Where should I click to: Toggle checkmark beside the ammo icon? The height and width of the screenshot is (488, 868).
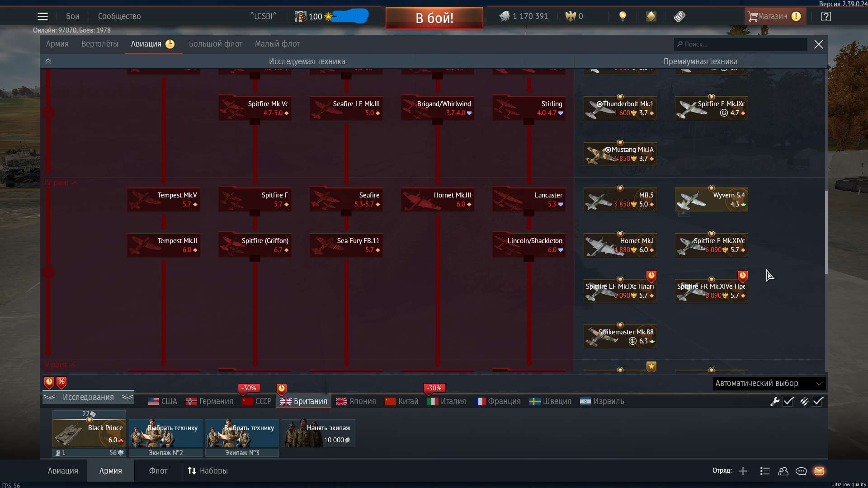click(818, 401)
